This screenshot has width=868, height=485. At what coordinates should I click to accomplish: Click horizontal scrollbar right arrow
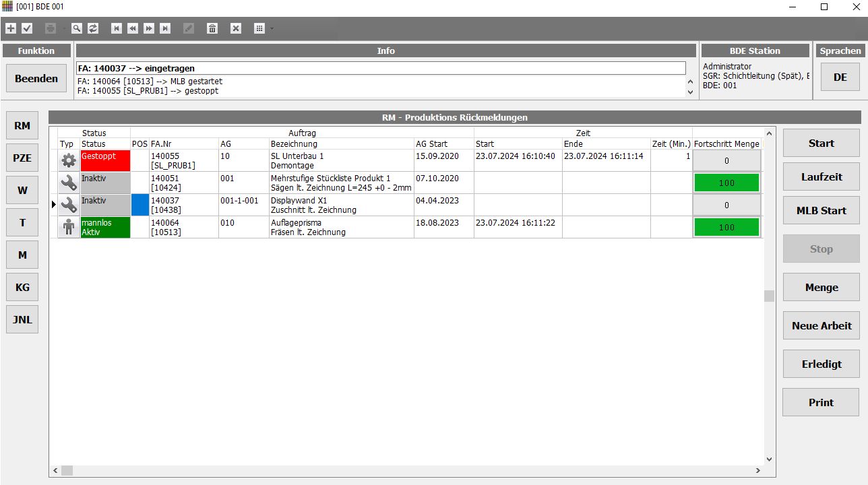pos(757,470)
